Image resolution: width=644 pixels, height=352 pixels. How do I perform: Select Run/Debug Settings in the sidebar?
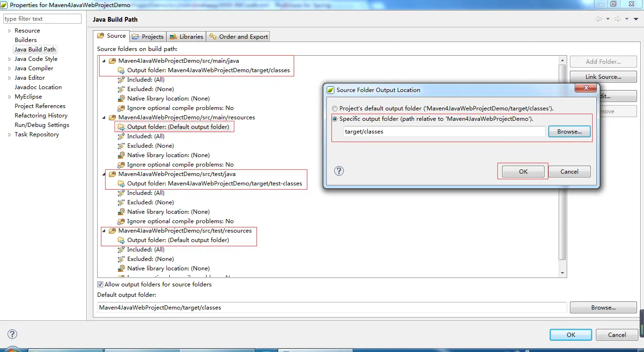[x=42, y=125]
